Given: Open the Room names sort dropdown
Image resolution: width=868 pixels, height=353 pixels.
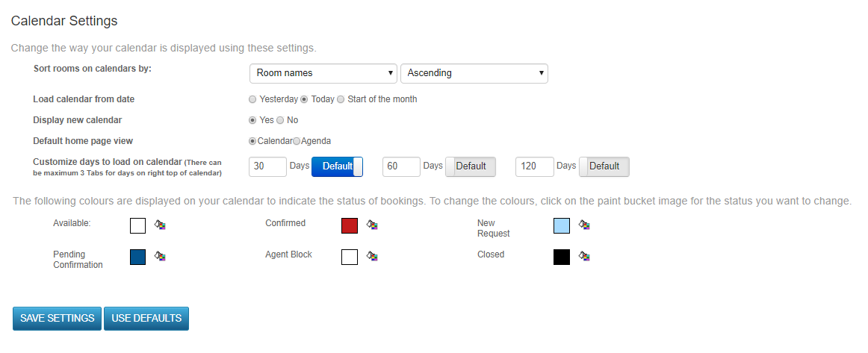Looking at the screenshot, I should (323, 73).
